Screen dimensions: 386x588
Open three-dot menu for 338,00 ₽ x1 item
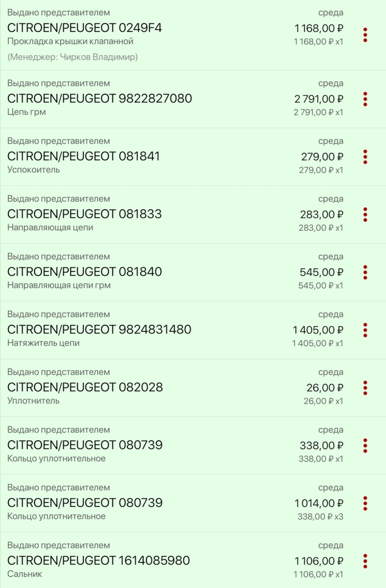click(365, 446)
